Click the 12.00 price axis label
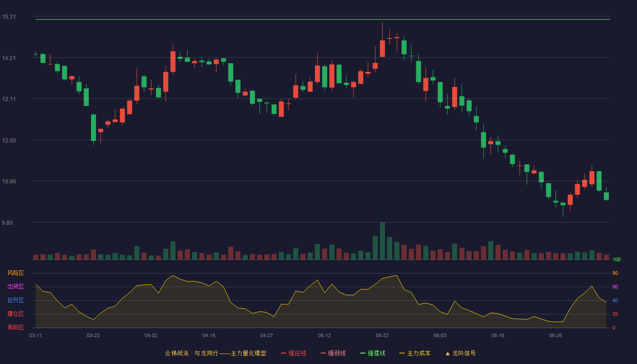Screen dimensions: 637x364 click(x=9, y=140)
